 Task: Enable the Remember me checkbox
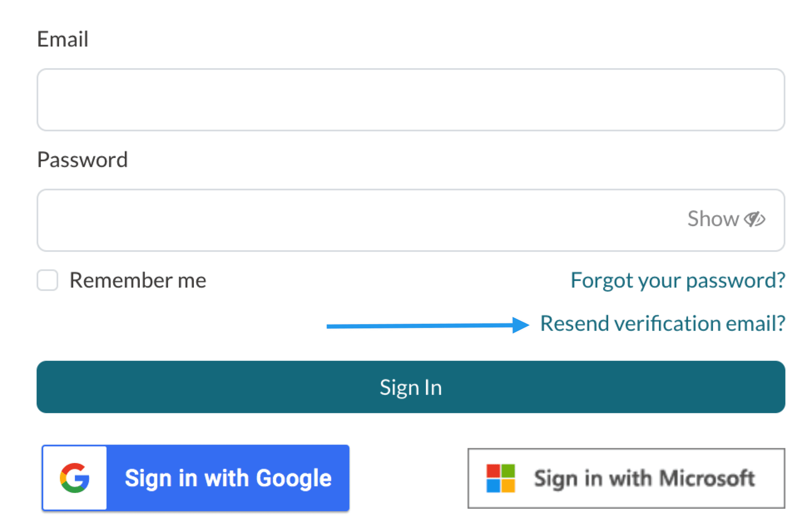(x=47, y=280)
